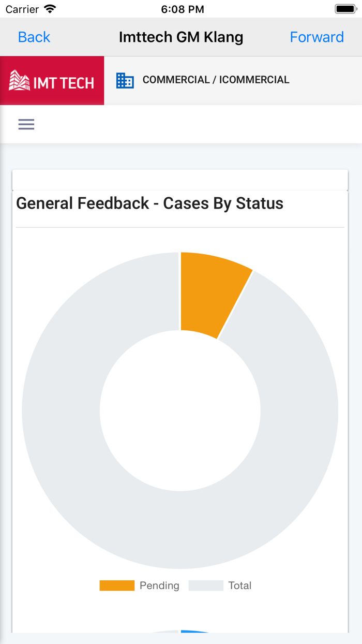The width and height of the screenshot is (362, 644).
Task: Open the hamburger menu
Action: click(26, 124)
